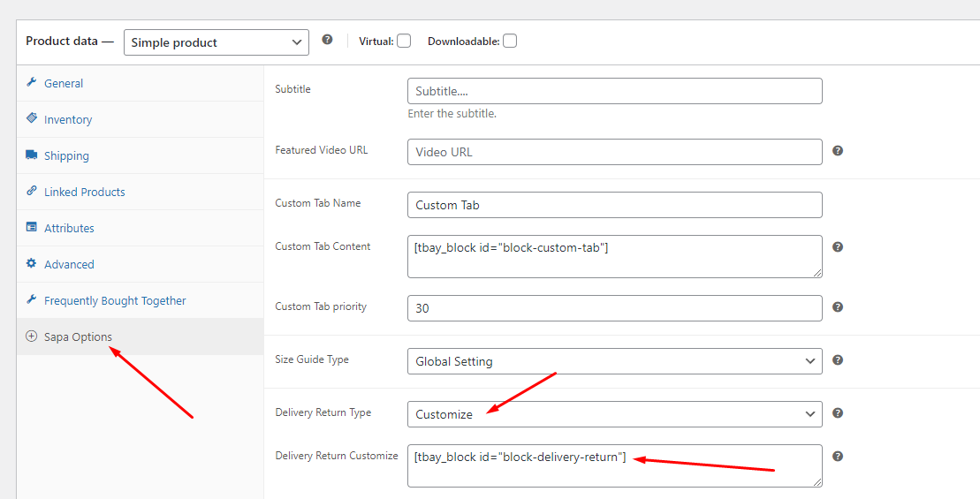
Task: Click the wrench icon beside General
Action: pos(32,83)
